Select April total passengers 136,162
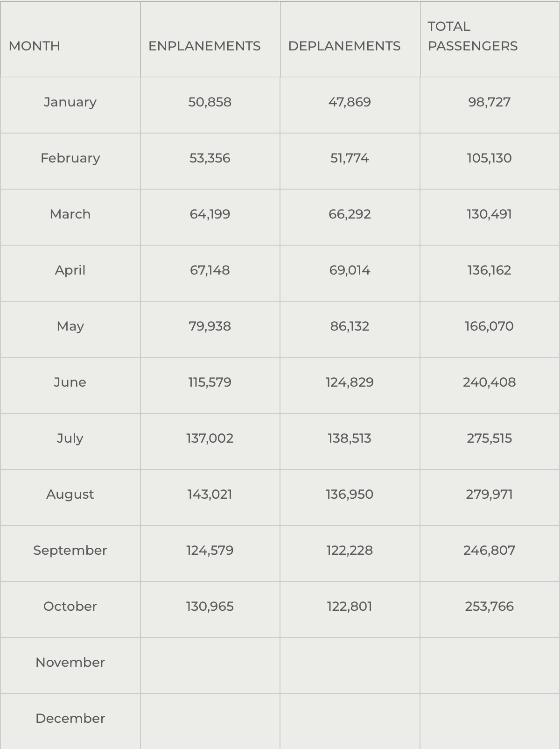The height and width of the screenshot is (749, 560). tap(489, 270)
